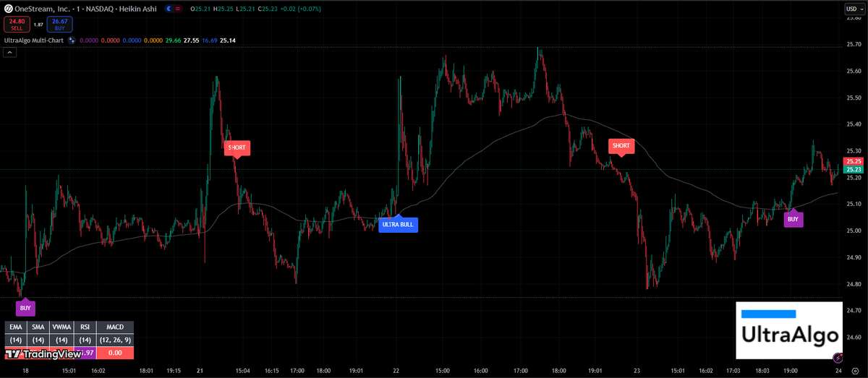This screenshot has width=868, height=378.
Task: Click the white 27.55 indicator value
Action: [x=192, y=40]
